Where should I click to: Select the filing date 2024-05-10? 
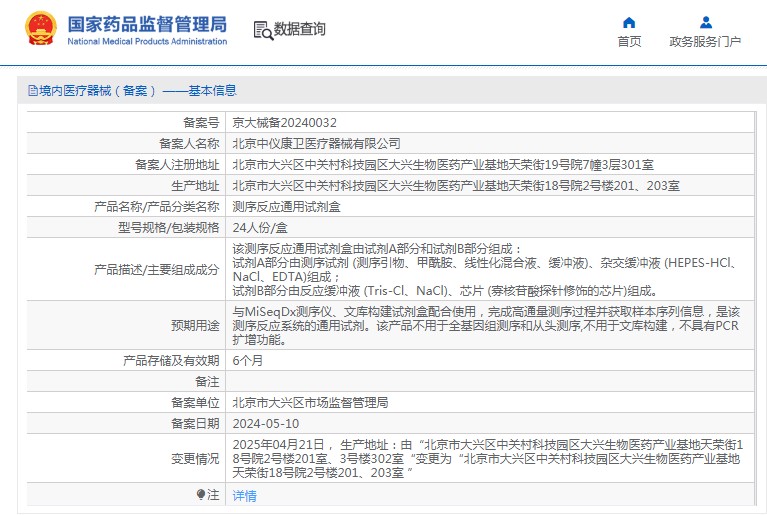tap(266, 424)
